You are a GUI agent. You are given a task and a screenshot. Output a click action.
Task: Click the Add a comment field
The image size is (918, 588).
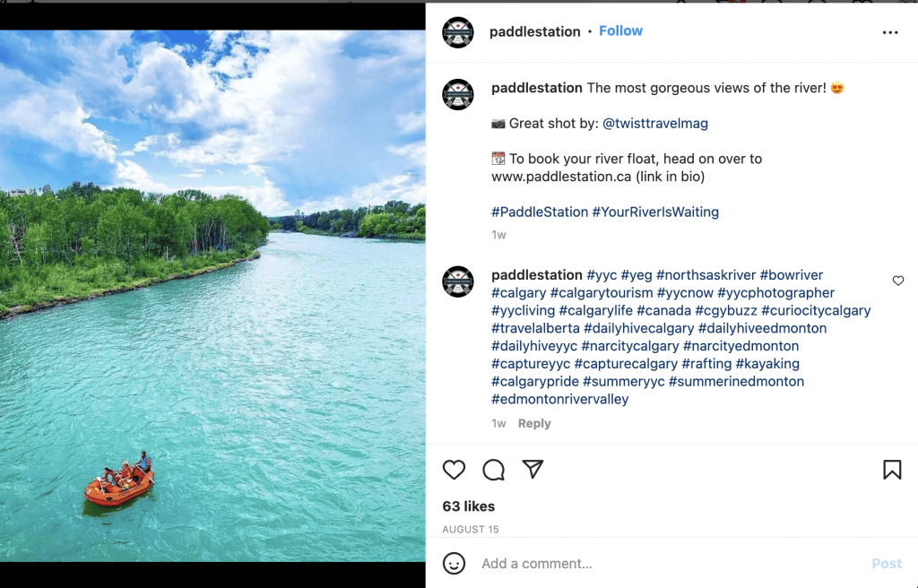point(663,564)
